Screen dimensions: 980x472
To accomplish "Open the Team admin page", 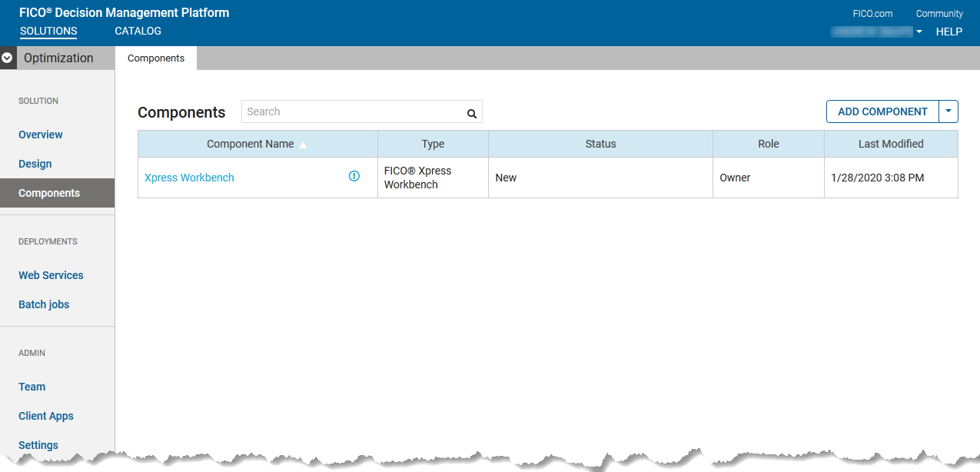I will click(32, 387).
